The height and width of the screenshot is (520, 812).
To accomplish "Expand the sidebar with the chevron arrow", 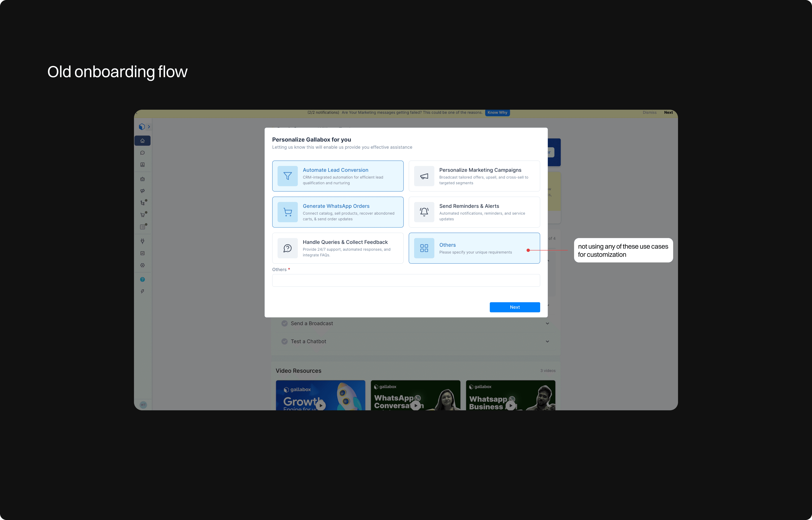I will click(149, 127).
